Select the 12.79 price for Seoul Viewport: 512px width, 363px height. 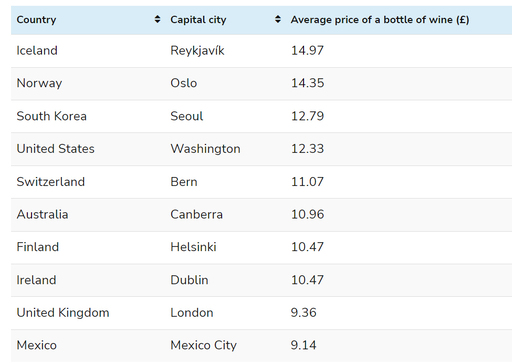tap(307, 116)
